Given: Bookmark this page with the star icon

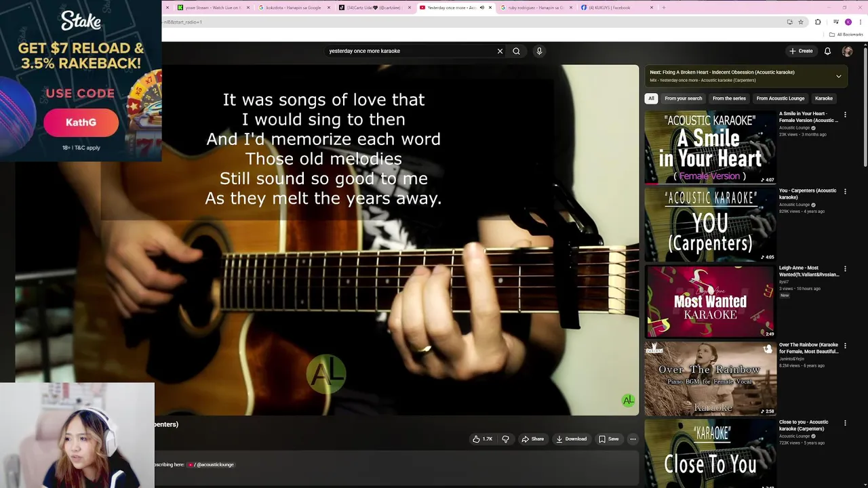Looking at the screenshot, I should (801, 22).
